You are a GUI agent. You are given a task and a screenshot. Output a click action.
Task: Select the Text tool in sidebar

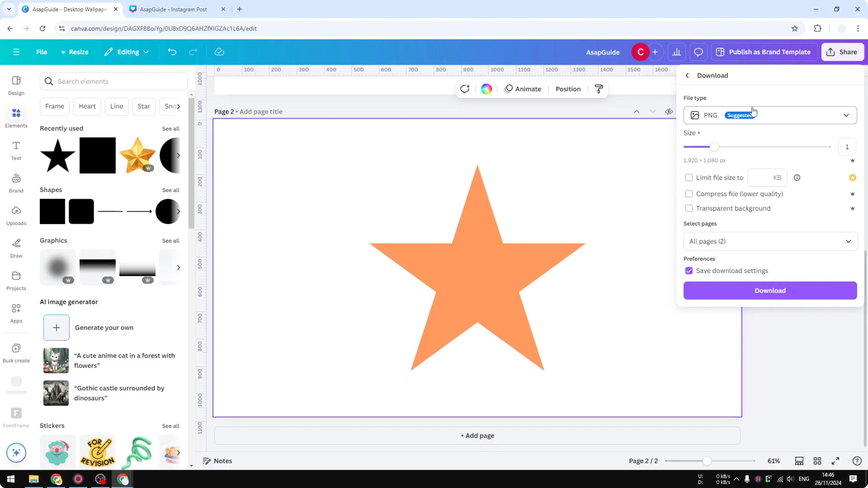16,150
